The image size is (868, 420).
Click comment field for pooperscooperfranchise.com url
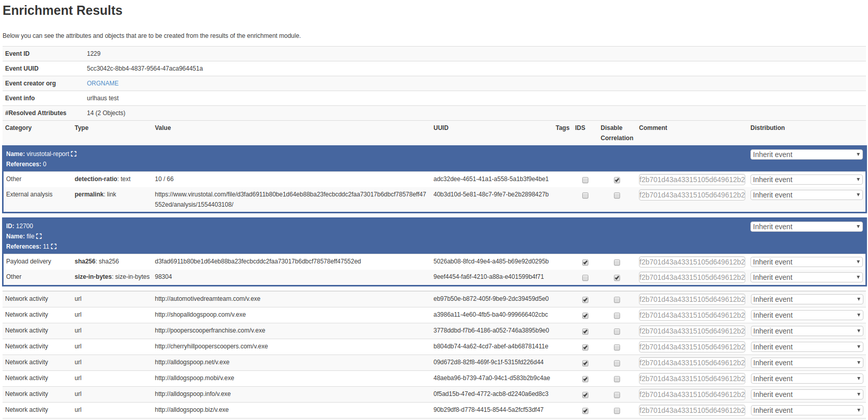(692, 331)
